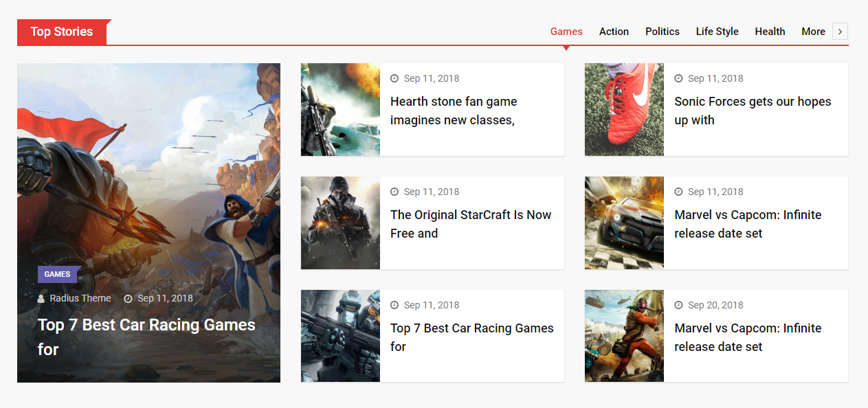Click the GAMES category badge
This screenshot has width=868, height=408.
click(x=57, y=274)
